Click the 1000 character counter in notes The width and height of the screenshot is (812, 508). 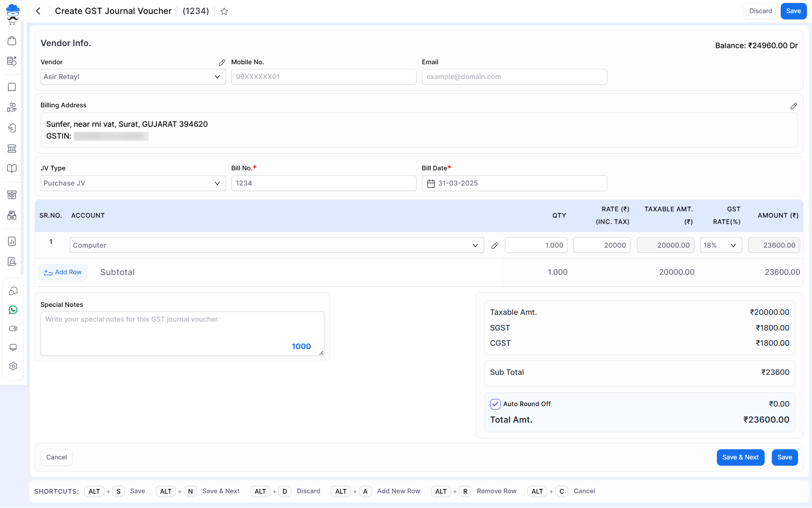[x=301, y=347]
